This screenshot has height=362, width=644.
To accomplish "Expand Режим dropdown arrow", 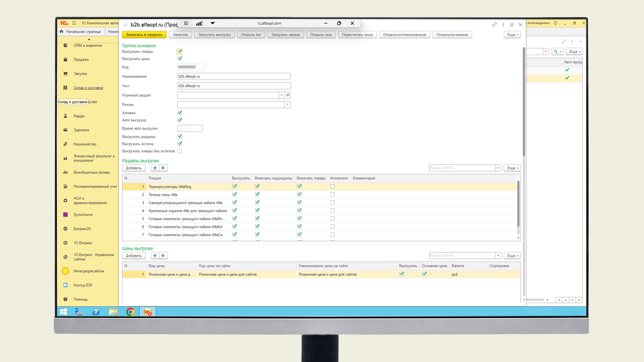I will click(287, 105).
